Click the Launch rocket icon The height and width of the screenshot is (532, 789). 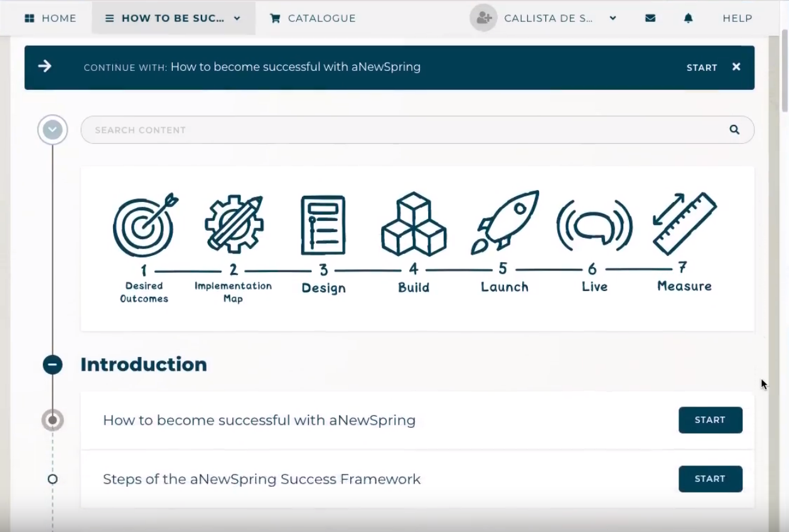tap(505, 223)
